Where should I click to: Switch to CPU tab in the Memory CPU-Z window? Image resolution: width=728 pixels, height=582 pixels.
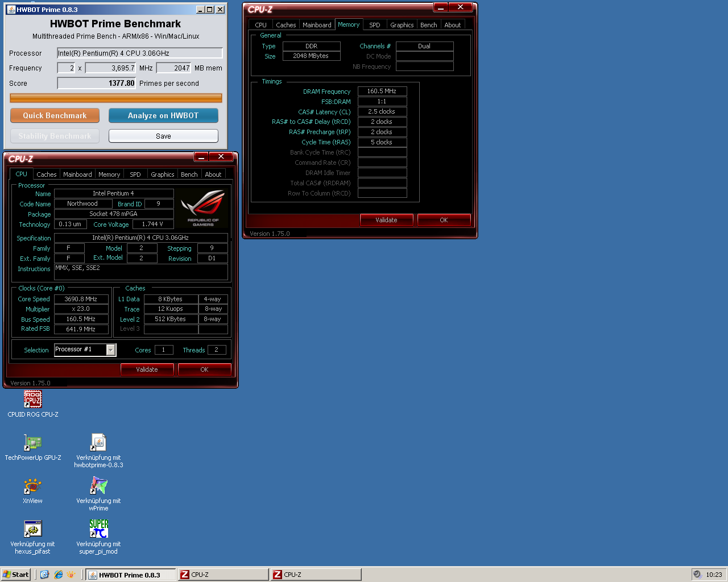[261, 25]
